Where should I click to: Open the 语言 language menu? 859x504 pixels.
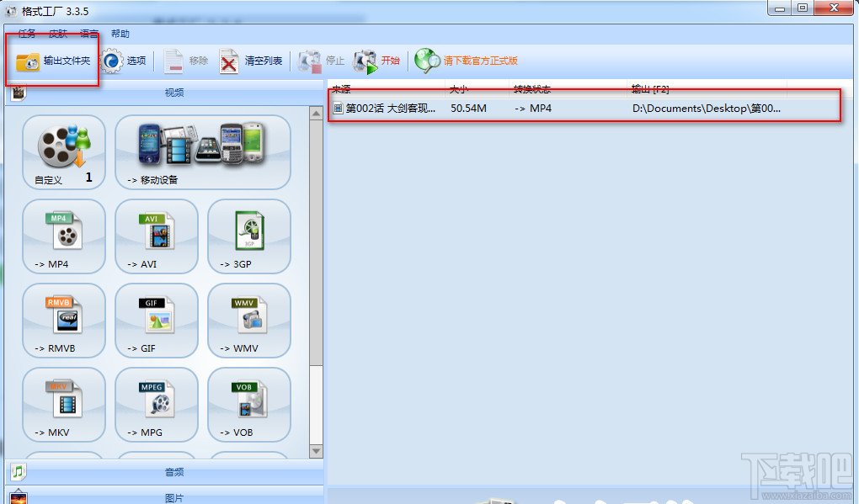89,34
